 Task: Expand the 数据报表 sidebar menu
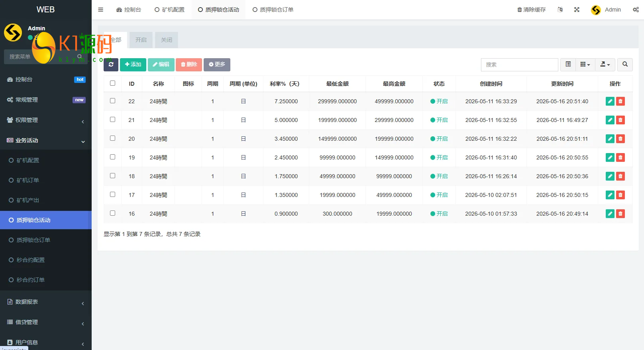[x=46, y=302]
